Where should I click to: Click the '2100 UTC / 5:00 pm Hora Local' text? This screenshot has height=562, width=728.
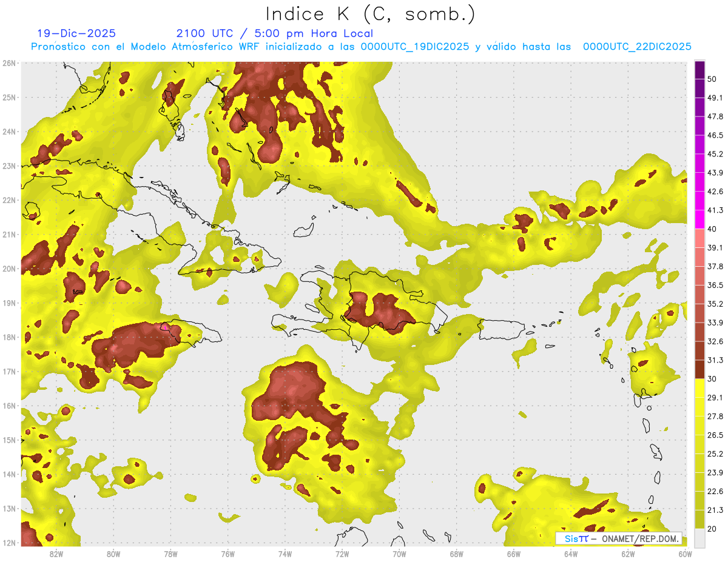275,33
